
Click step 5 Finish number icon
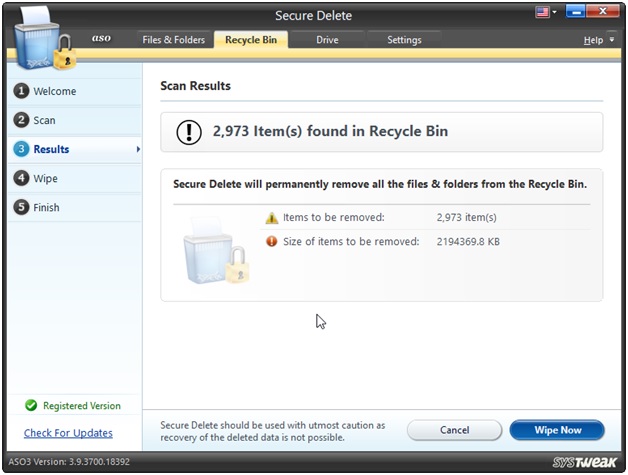tap(21, 207)
